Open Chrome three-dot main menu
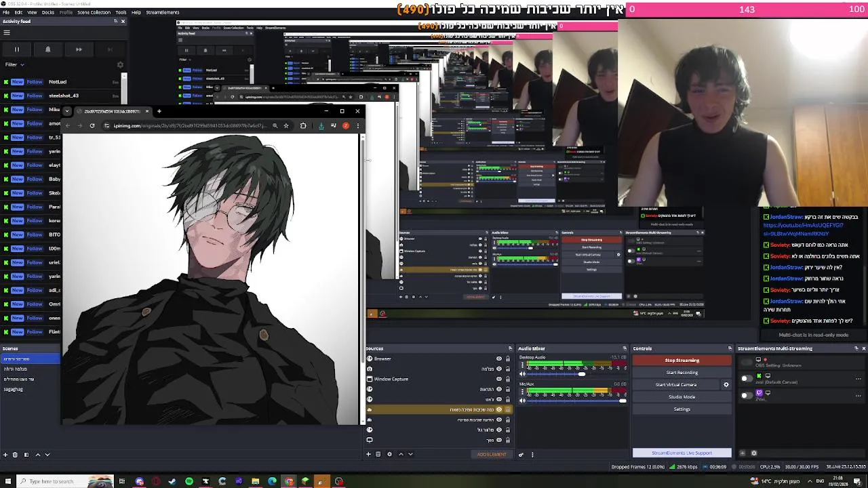Viewport: 868px width, 488px height. tap(357, 125)
